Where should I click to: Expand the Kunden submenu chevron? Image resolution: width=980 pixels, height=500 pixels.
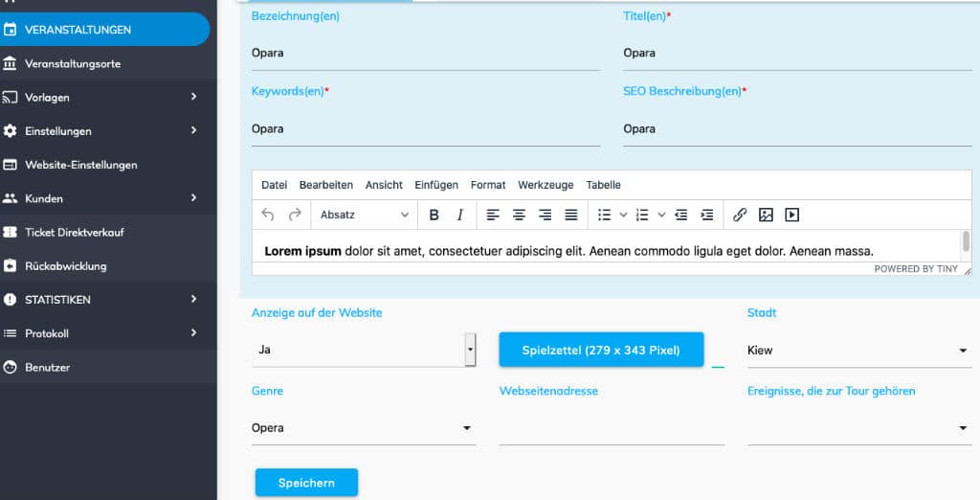(193, 197)
